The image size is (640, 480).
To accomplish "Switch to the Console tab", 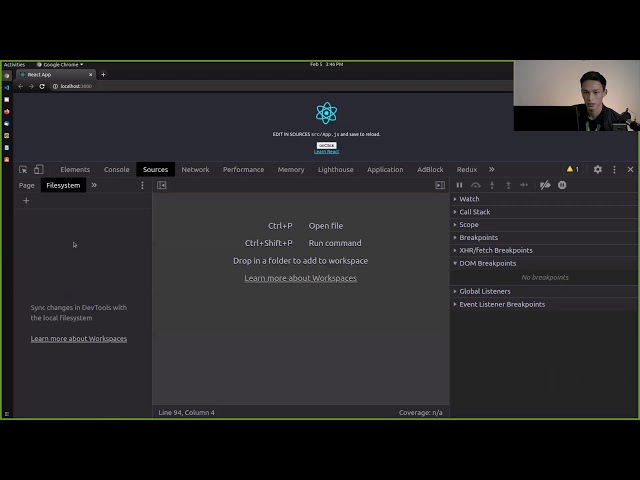I will [x=116, y=169].
